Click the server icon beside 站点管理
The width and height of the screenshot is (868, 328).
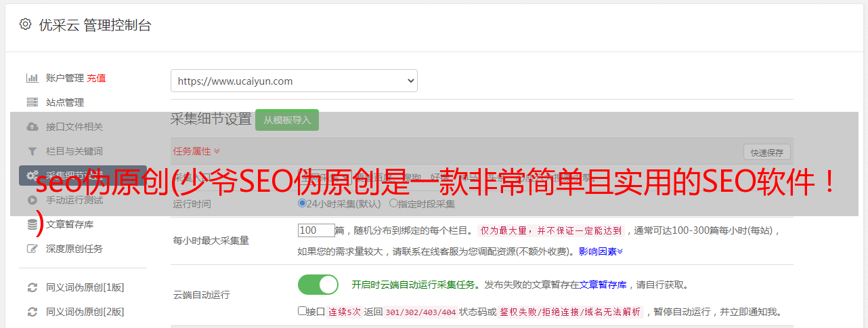pos(32,102)
